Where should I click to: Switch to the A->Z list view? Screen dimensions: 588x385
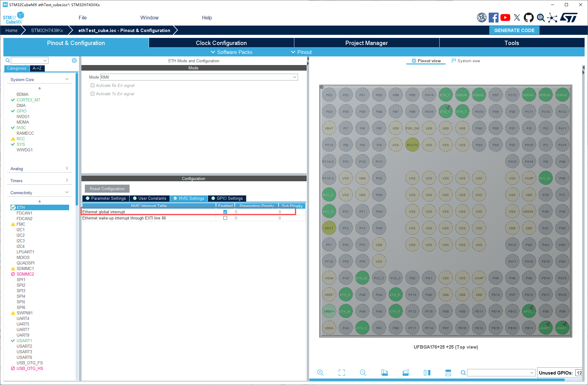(37, 68)
